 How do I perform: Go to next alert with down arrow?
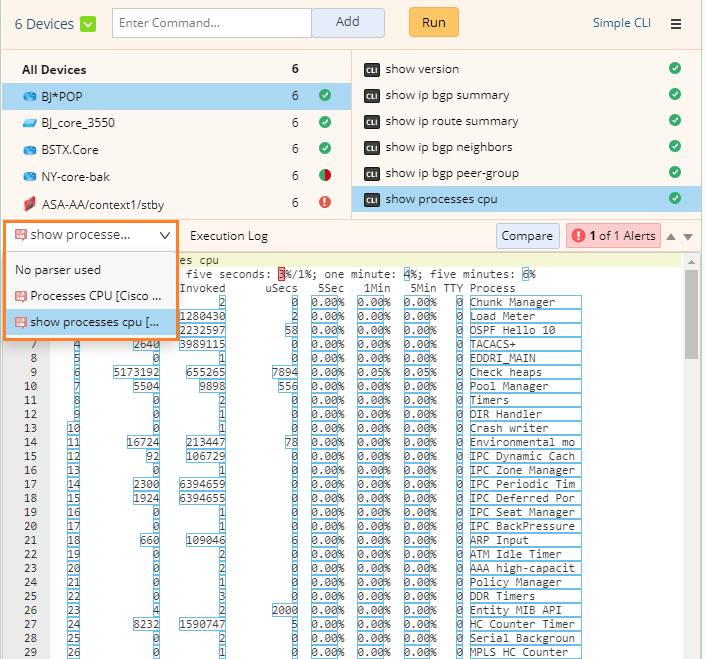click(688, 237)
